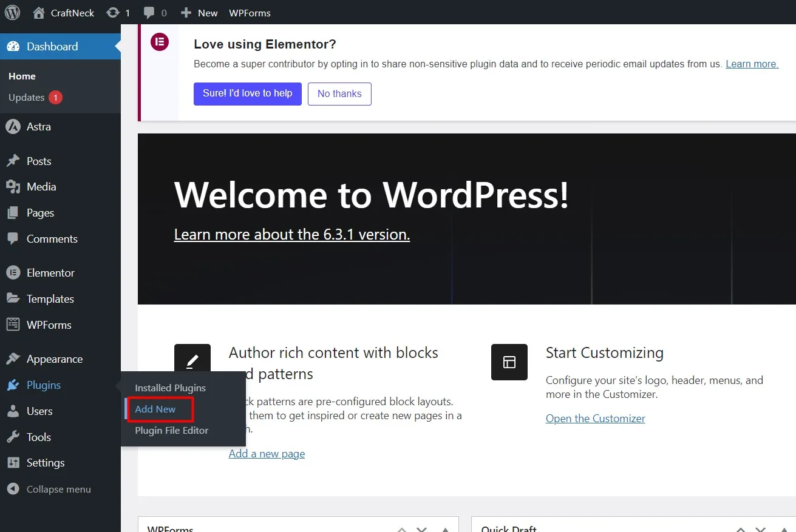
Task: Click the Start Customizing layout icon
Action: click(509, 362)
